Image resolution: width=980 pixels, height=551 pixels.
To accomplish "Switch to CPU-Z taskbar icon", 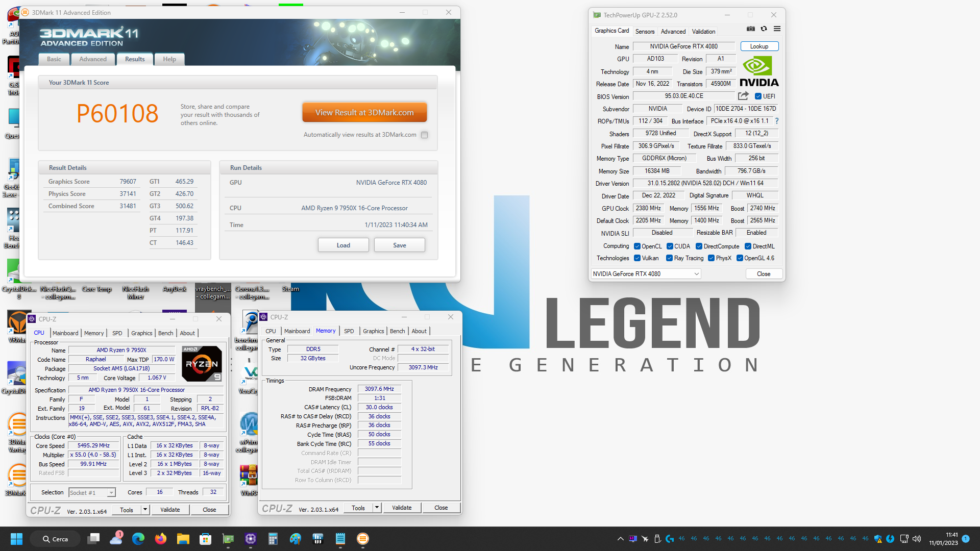I will pos(251,539).
